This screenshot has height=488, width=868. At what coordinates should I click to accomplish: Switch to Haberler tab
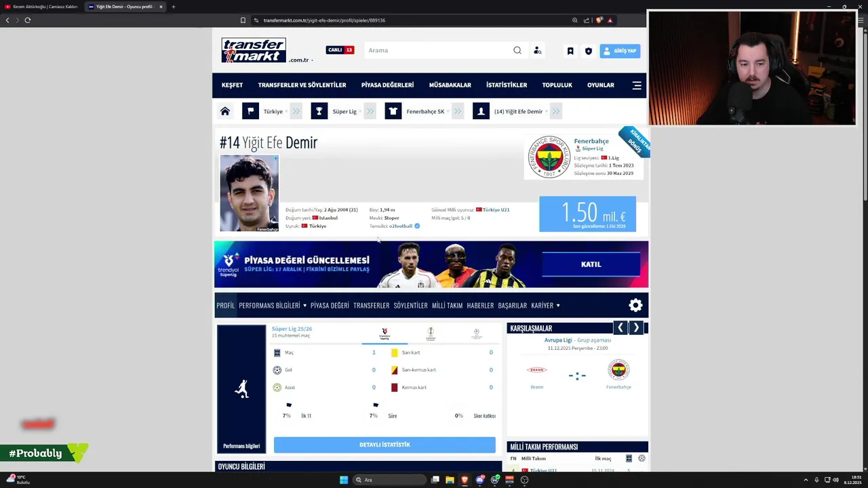(x=480, y=306)
